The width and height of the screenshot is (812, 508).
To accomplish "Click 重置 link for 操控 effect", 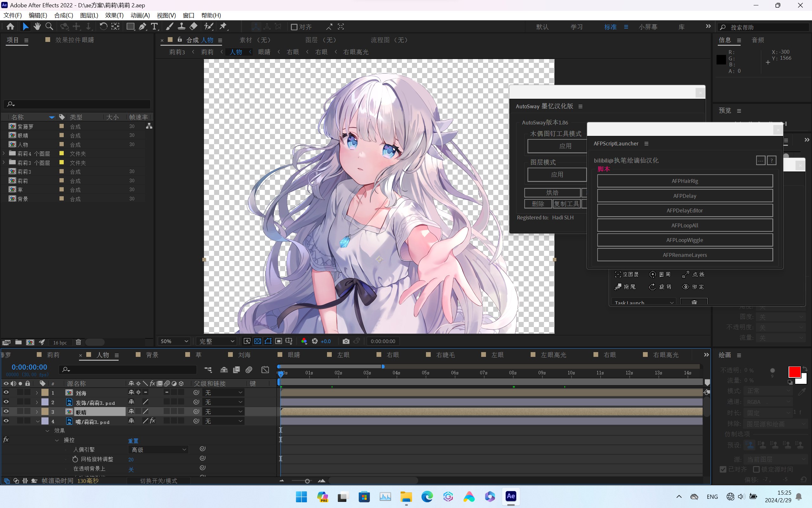I will click(133, 440).
